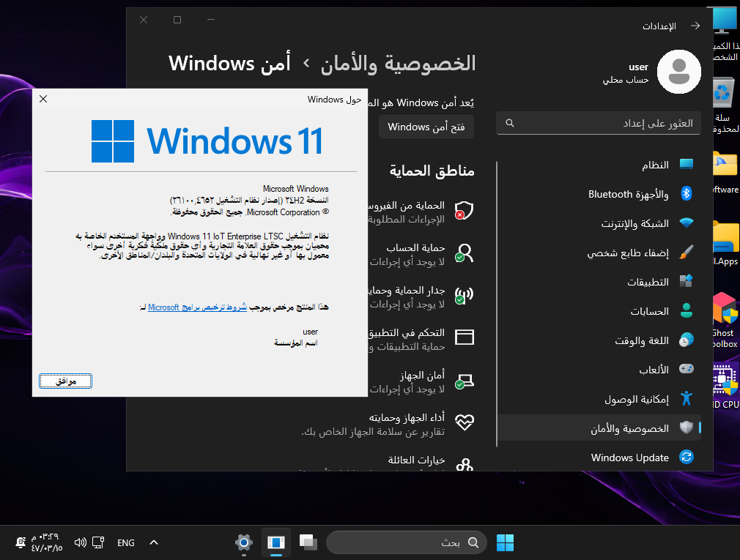740x560 pixels.
Task: Click the Settings gear taskbar icon
Action: click(x=244, y=542)
